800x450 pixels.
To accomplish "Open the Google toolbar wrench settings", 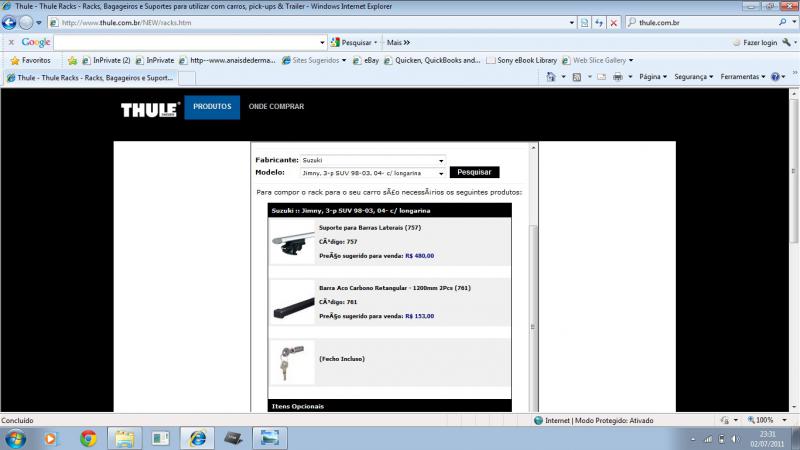I will point(786,42).
